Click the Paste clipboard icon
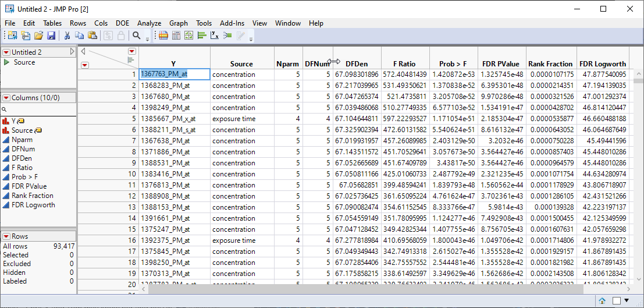 (93, 36)
